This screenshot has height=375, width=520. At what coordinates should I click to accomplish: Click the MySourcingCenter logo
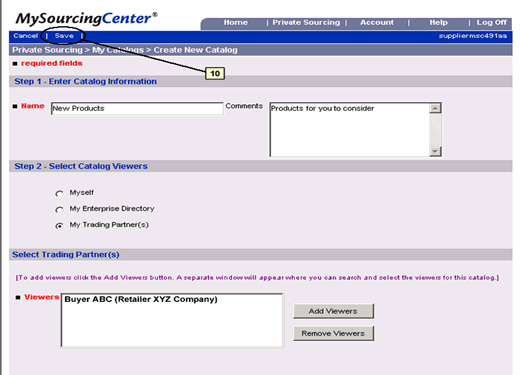click(x=87, y=19)
